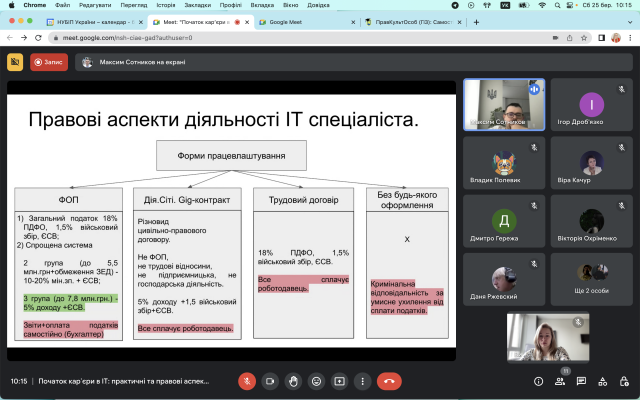Expand the 'Ще 2 особи' participants tile
This screenshot has width=640, height=400.
coord(593,278)
